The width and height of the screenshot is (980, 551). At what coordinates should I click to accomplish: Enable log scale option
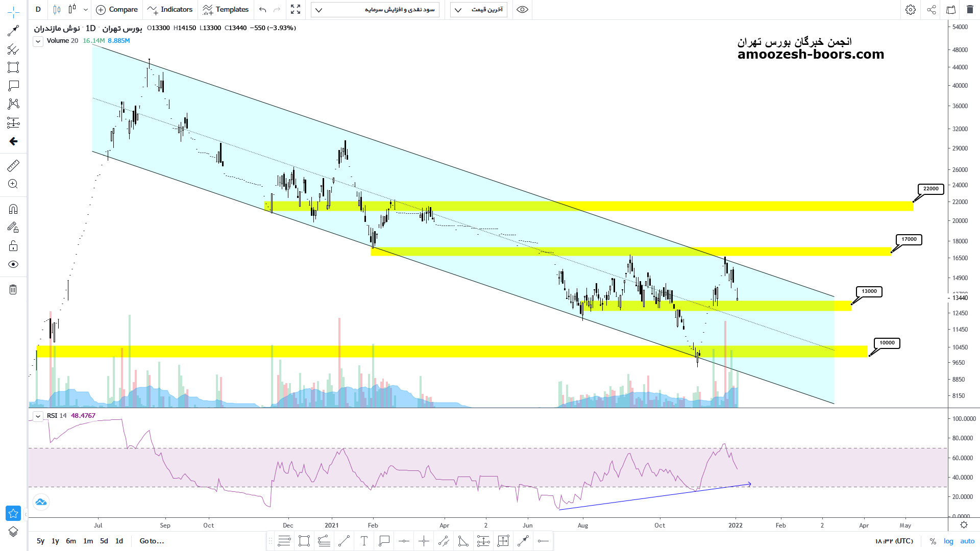coord(948,541)
